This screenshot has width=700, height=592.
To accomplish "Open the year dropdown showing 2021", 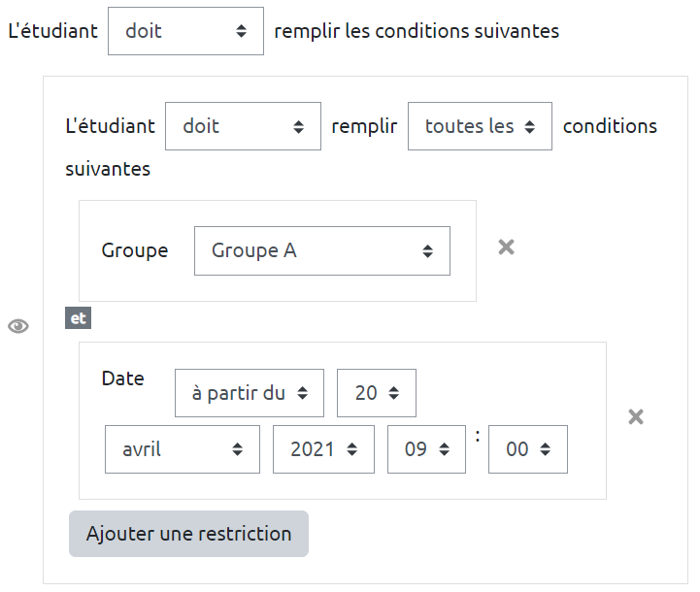I will [323, 449].
